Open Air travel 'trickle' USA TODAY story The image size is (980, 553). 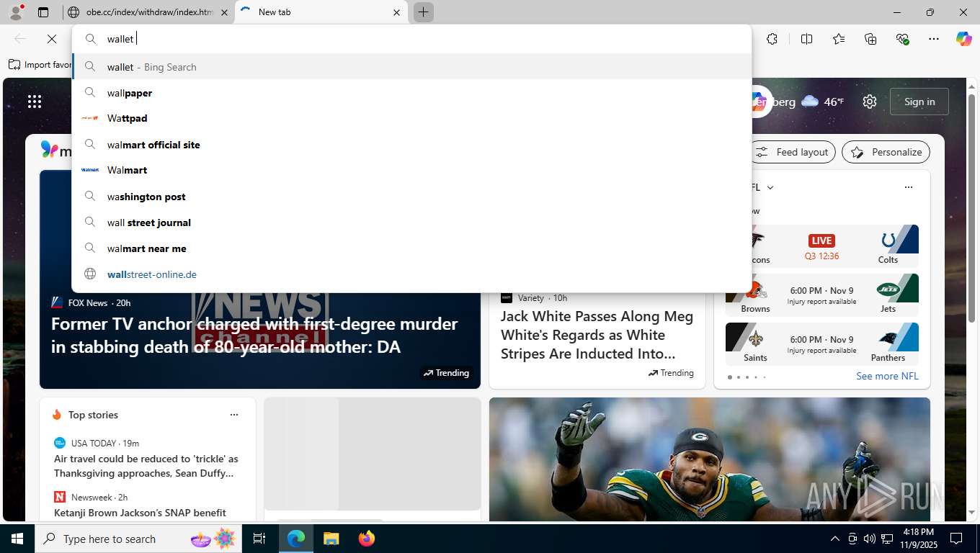(146, 466)
